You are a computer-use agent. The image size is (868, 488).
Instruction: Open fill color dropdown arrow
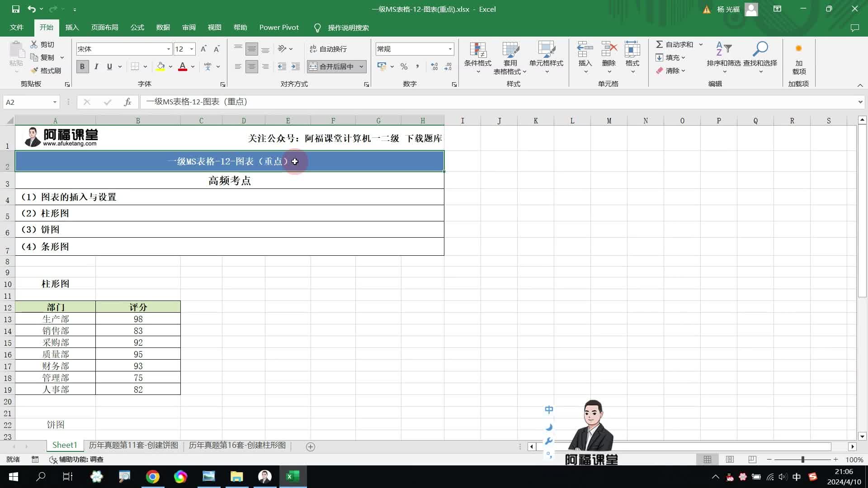click(x=170, y=66)
